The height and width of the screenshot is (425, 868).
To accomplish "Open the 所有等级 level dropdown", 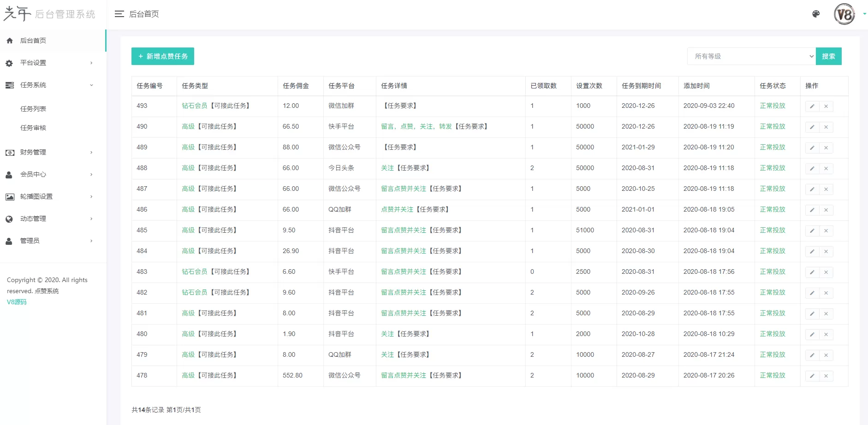I will pos(751,56).
